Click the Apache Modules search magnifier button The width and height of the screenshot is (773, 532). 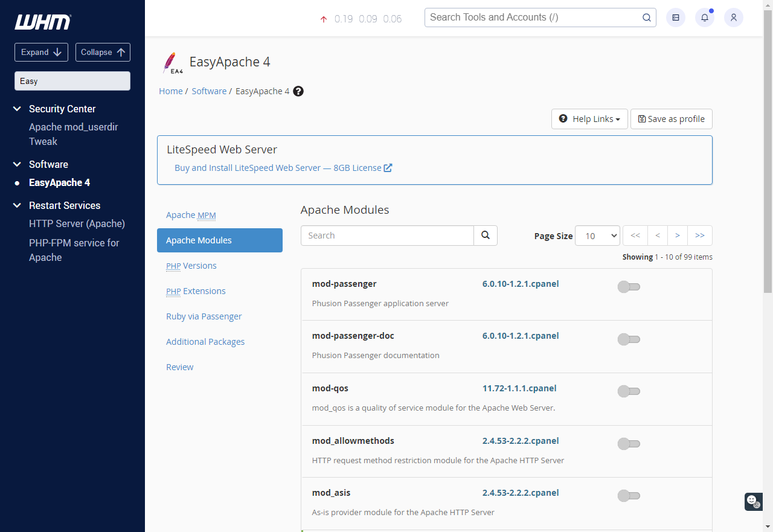pos(486,236)
